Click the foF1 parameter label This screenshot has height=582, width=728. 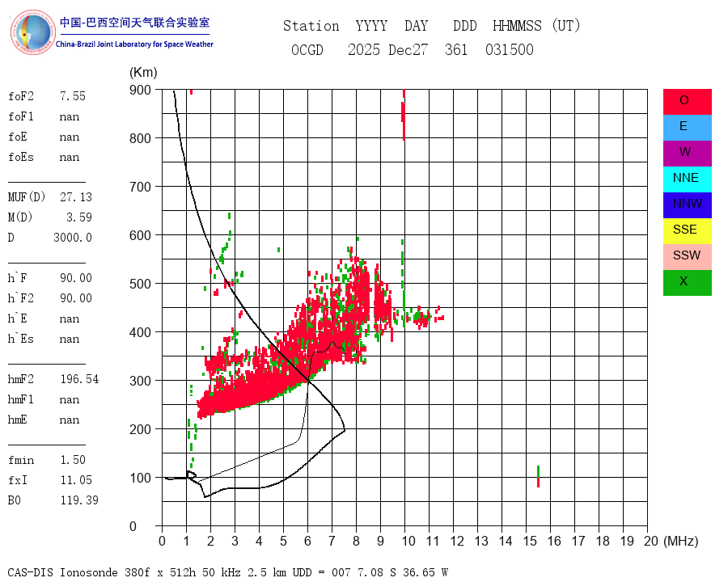pyautogui.click(x=21, y=116)
